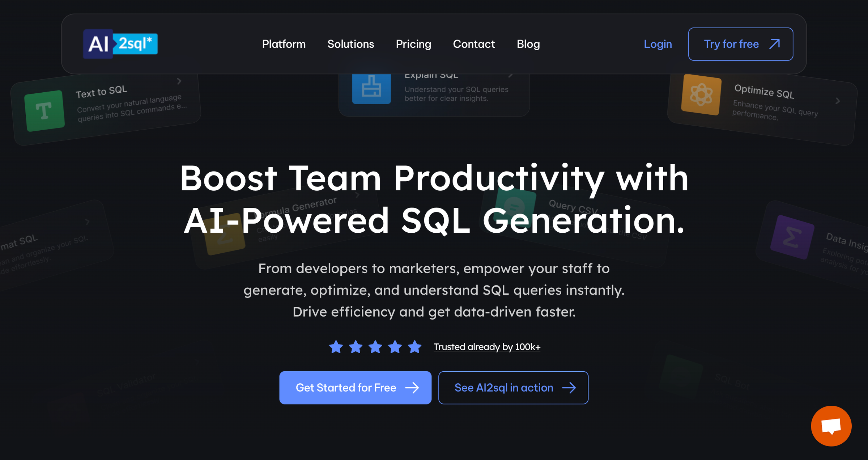Image resolution: width=868 pixels, height=460 pixels.
Task: Open the Contact page
Action: click(x=474, y=44)
